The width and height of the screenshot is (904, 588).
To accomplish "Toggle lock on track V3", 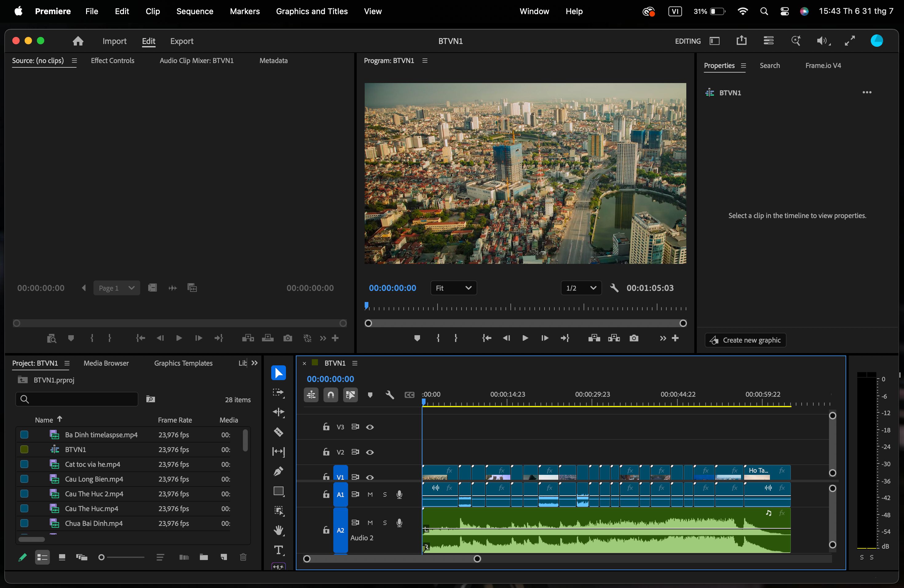I will point(326,427).
